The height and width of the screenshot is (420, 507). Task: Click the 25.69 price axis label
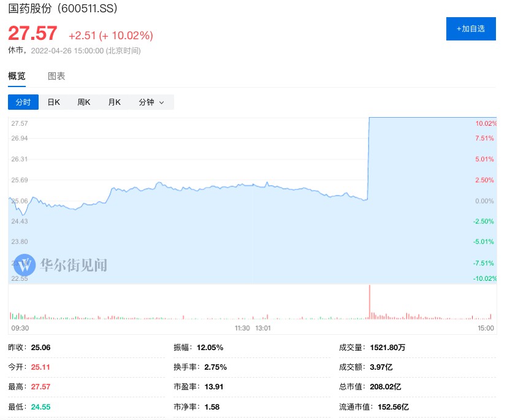tap(20, 180)
